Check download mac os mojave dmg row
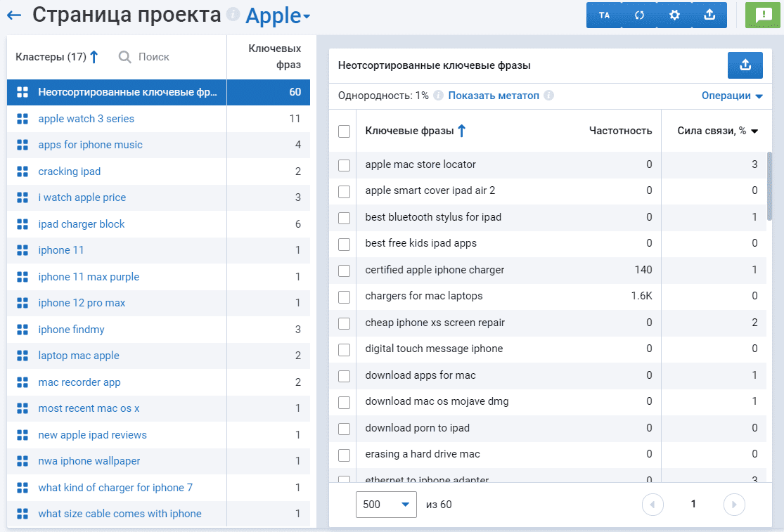The width and height of the screenshot is (784, 532). coord(344,402)
